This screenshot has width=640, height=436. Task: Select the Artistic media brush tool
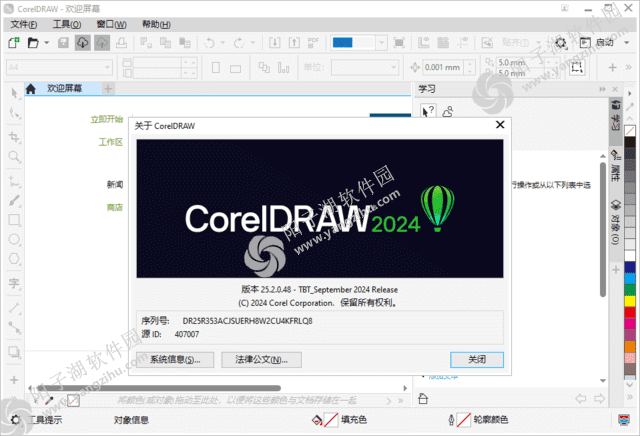(x=14, y=200)
